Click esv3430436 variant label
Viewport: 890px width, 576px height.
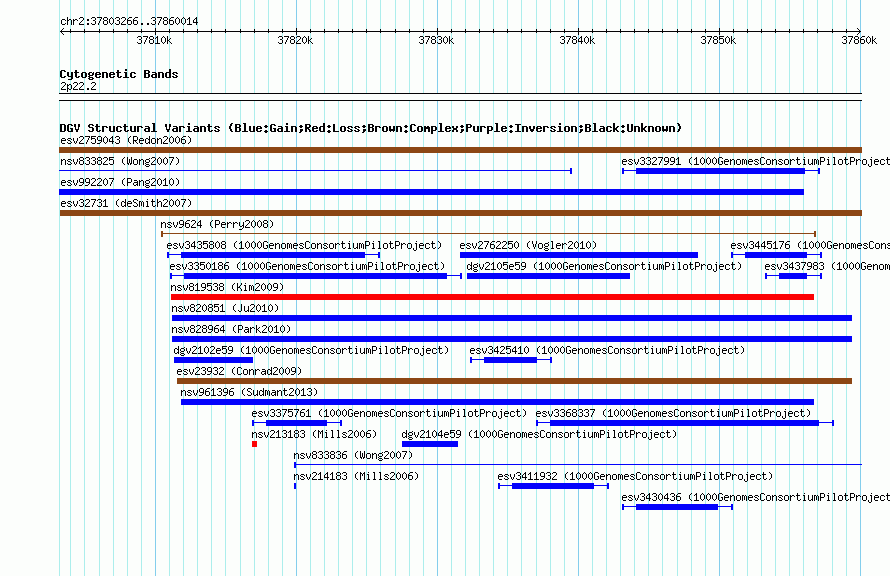point(755,497)
